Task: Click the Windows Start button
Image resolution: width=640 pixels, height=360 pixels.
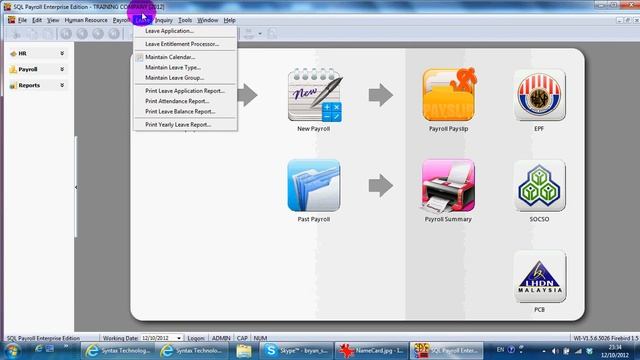Action: 12,351
